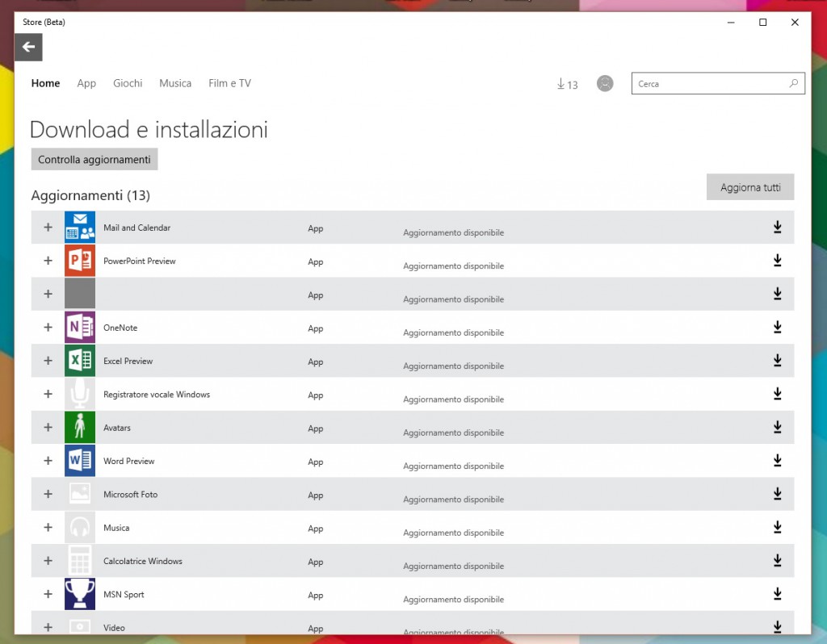
Task: Download the Word Preview update
Action: tap(778, 461)
